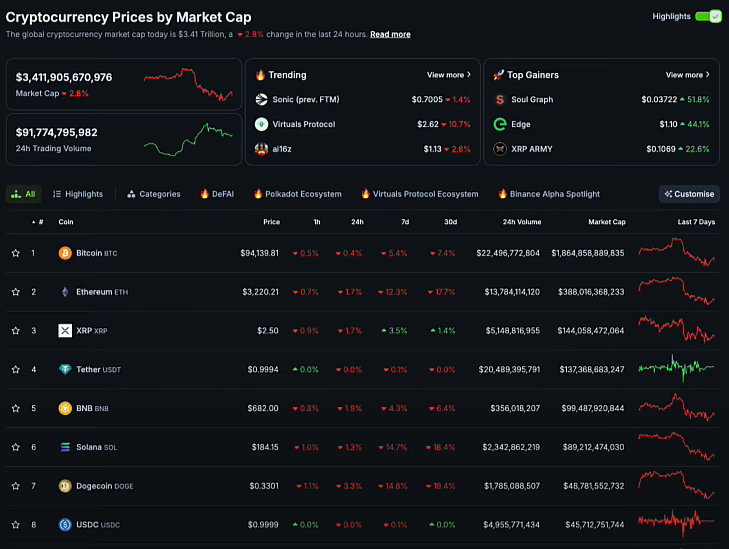Click the Soul Graph icon in Top Gainers

500,100
